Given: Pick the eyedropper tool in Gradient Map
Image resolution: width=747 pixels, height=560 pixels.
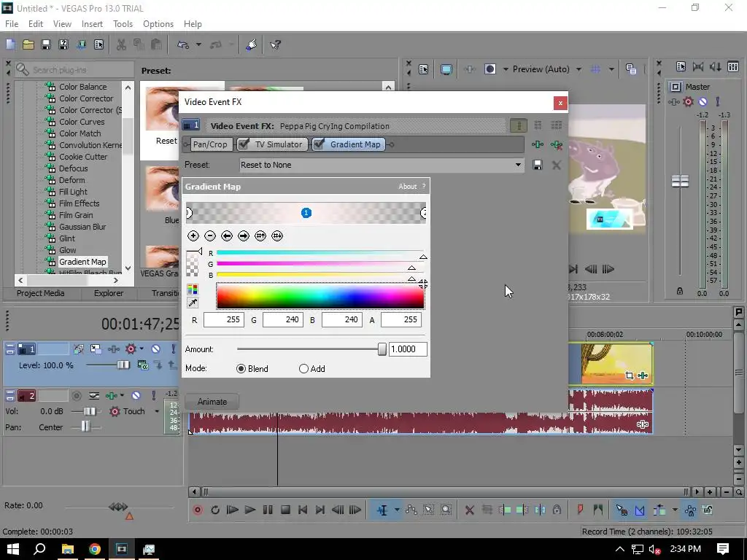Looking at the screenshot, I should 193,303.
